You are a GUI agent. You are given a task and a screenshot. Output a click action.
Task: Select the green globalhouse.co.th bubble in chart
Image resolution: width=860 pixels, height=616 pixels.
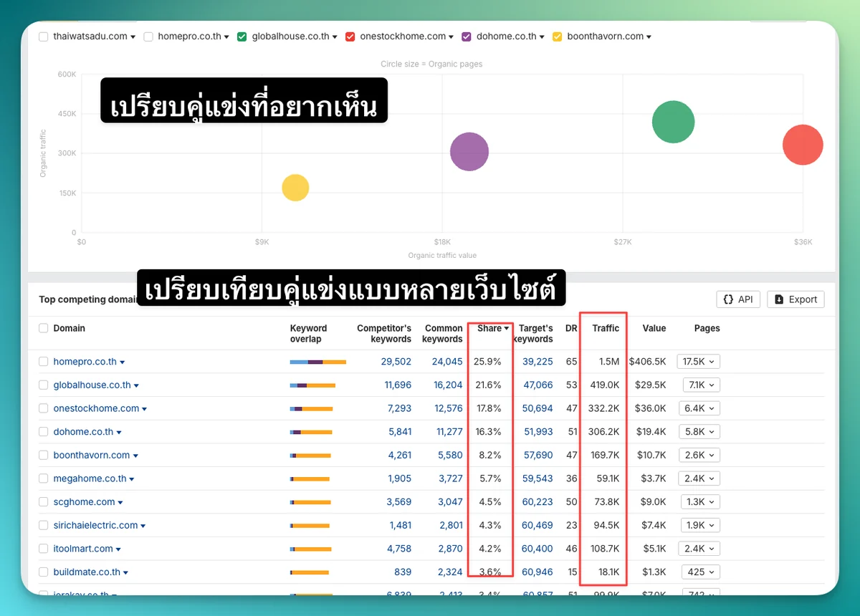point(674,122)
